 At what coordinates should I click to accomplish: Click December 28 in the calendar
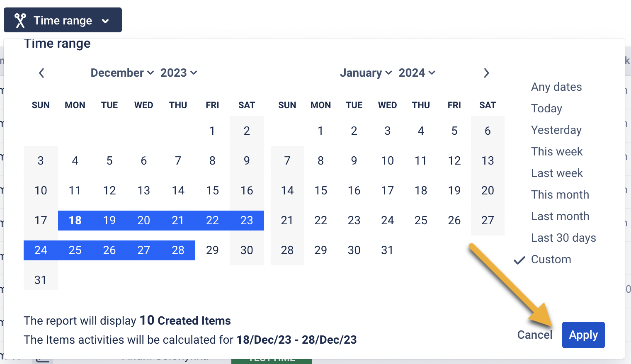point(178,250)
